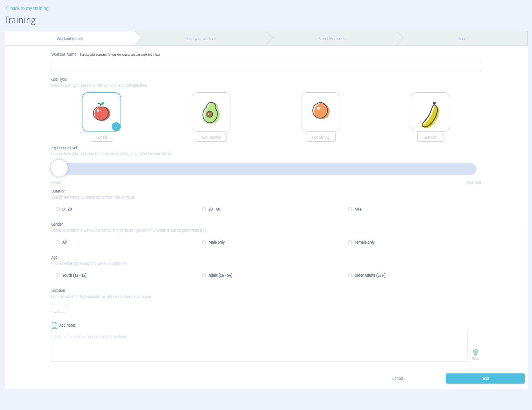
Task: Select gender All radio
Action: tap(58, 242)
